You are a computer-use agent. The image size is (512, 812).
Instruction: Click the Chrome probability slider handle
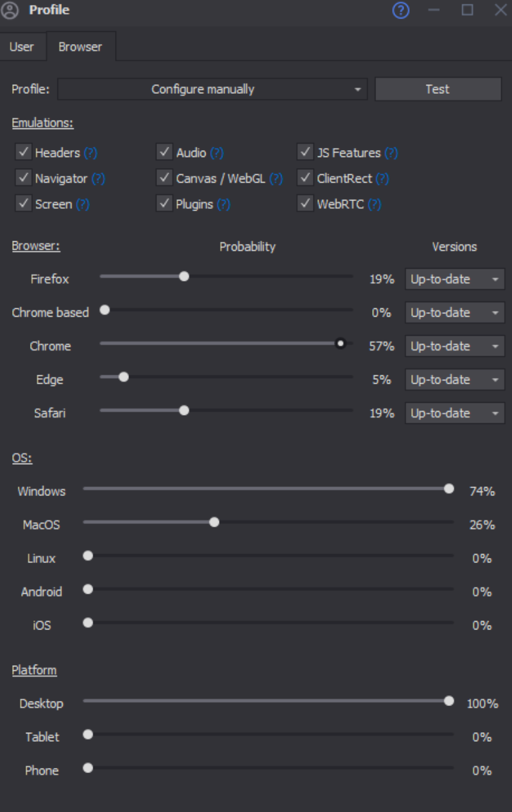click(341, 344)
